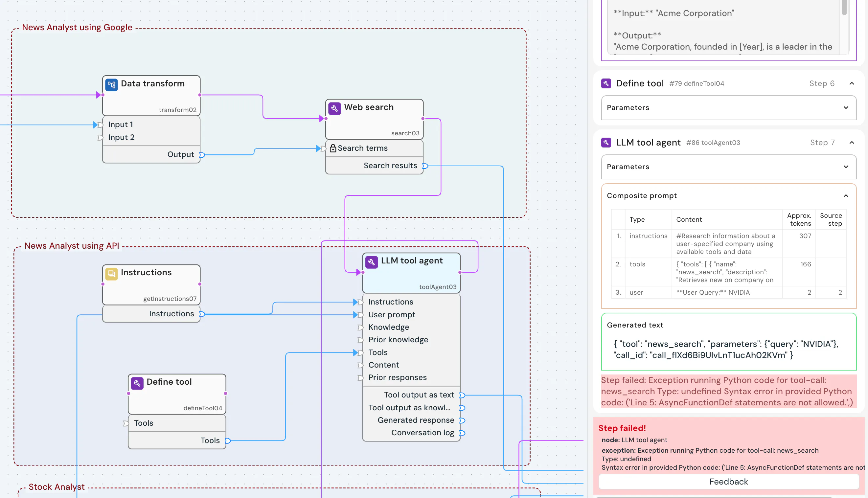Click the Generated text output box

[x=728, y=342]
